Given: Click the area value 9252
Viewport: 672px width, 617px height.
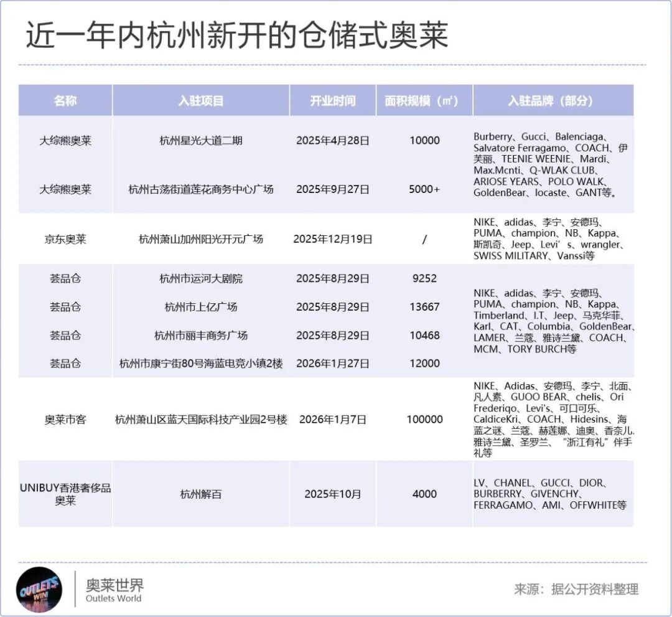Looking at the screenshot, I should [x=424, y=278].
